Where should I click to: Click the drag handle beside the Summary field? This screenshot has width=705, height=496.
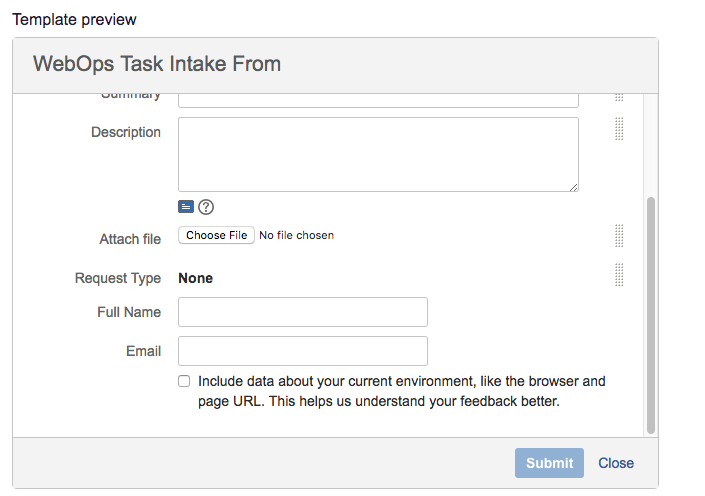pos(619,98)
